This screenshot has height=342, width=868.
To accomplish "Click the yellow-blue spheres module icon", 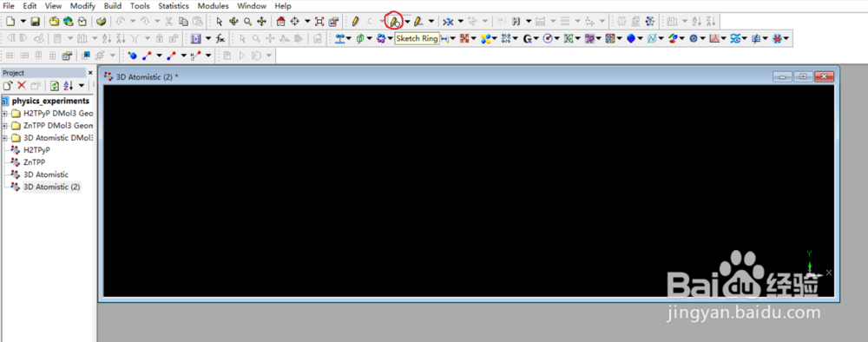I will pos(487,38).
